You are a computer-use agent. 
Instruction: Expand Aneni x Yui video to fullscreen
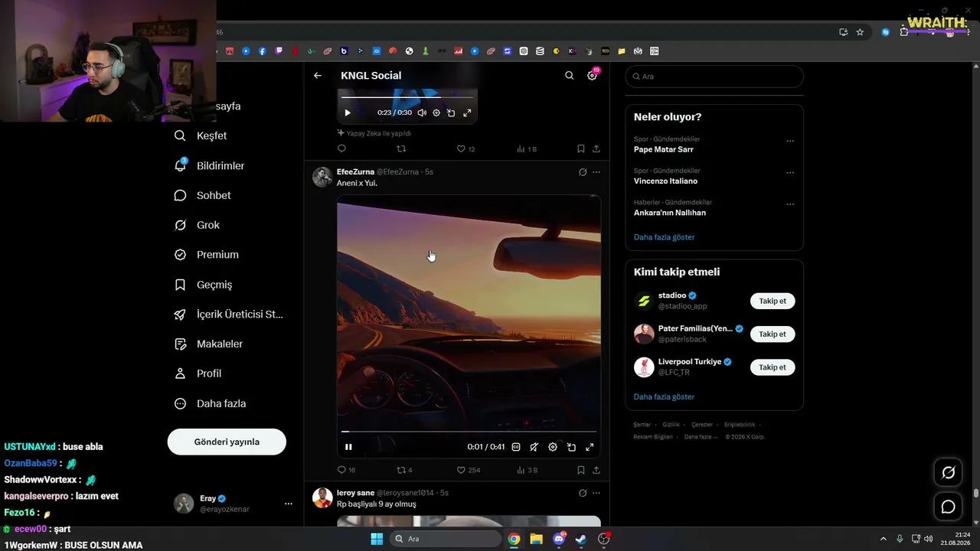pos(590,447)
